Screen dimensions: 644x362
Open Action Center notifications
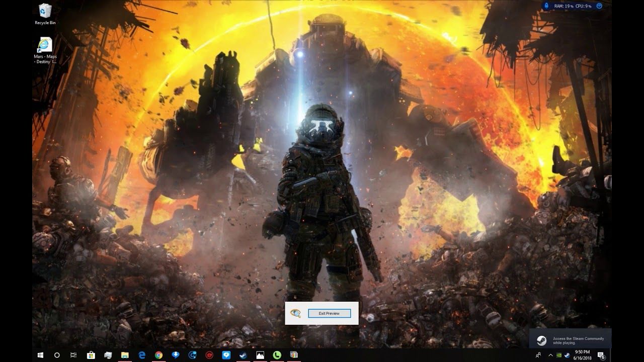click(600, 355)
